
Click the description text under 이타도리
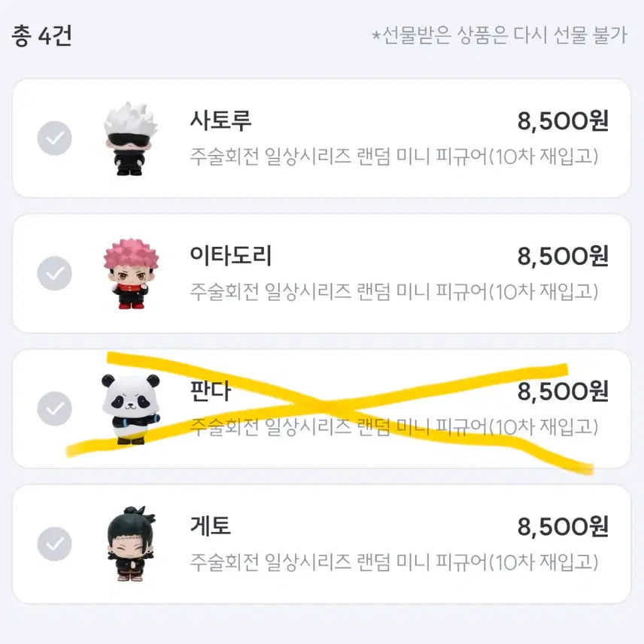[x=394, y=291]
